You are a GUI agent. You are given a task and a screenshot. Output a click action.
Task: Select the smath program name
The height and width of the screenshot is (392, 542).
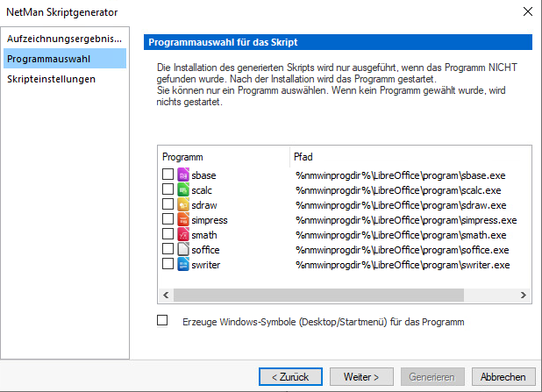click(204, 235)
